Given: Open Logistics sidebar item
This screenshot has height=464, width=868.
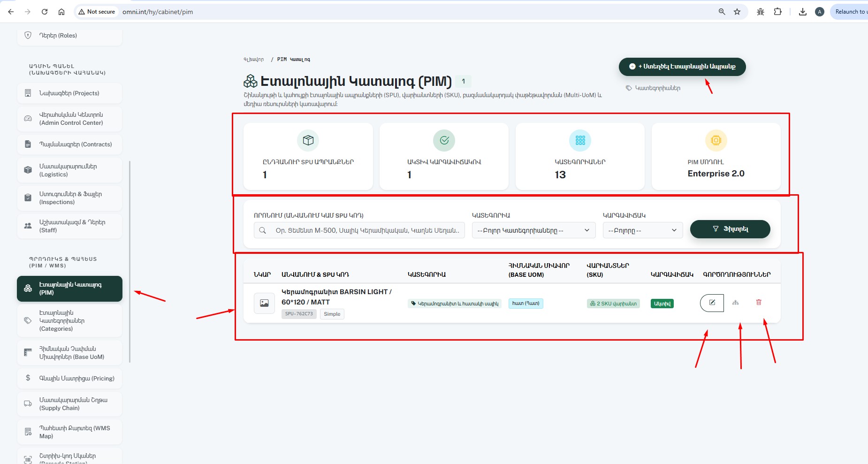Looking at the screenshot, I should (x=69, y=170).
